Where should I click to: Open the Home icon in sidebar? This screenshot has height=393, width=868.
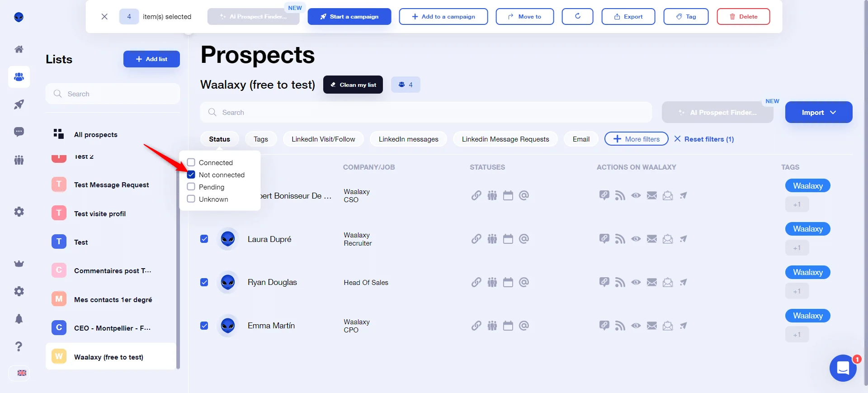(19, 49)
